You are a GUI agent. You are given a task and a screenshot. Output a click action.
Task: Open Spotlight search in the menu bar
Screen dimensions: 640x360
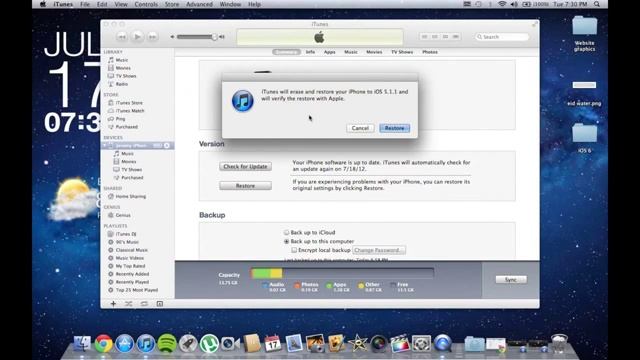point(597,4)
